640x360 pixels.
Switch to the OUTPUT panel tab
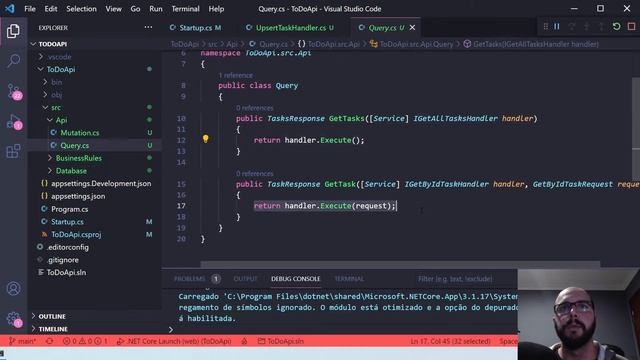point(245,279)
